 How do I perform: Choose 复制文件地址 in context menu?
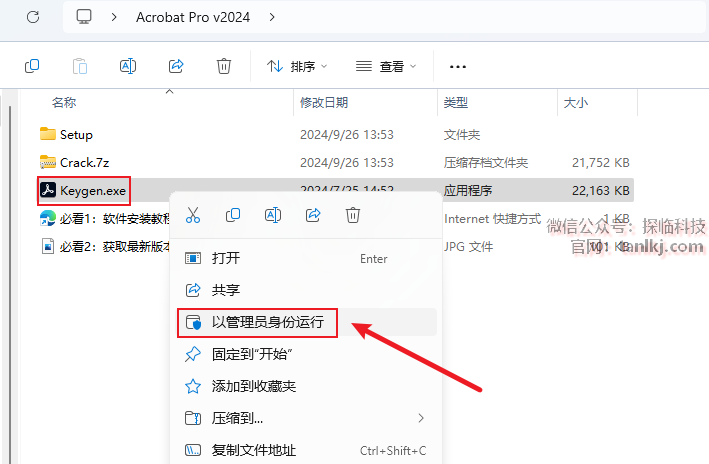(306, 450)
